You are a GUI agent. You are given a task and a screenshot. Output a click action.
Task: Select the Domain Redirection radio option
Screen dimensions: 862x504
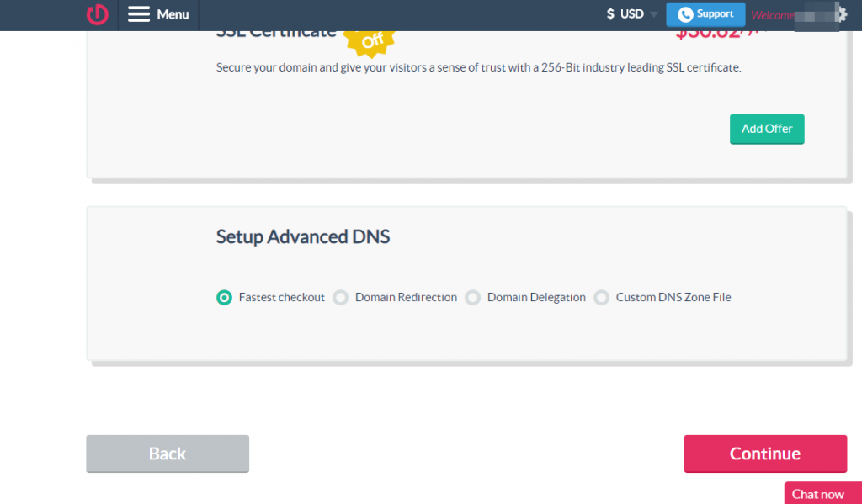point(341,297)
